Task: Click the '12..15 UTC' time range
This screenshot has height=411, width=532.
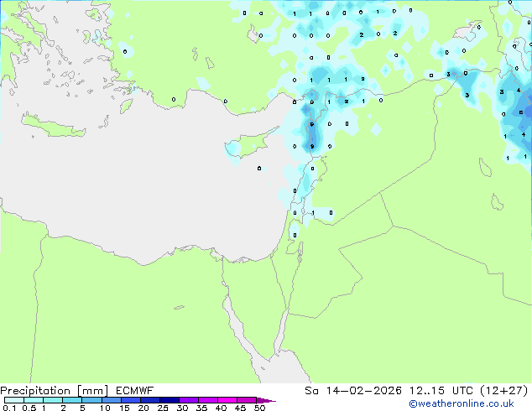Action: point(441,391)
